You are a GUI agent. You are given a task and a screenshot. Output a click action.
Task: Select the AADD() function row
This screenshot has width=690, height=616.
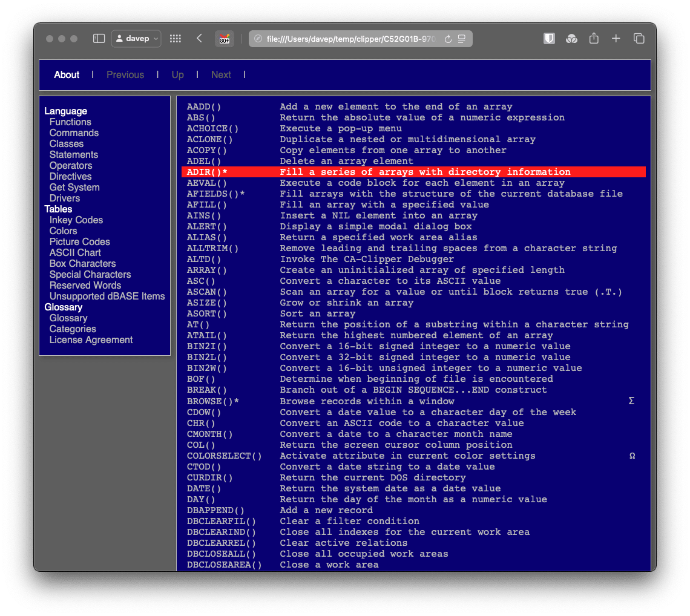coord(413,106)
